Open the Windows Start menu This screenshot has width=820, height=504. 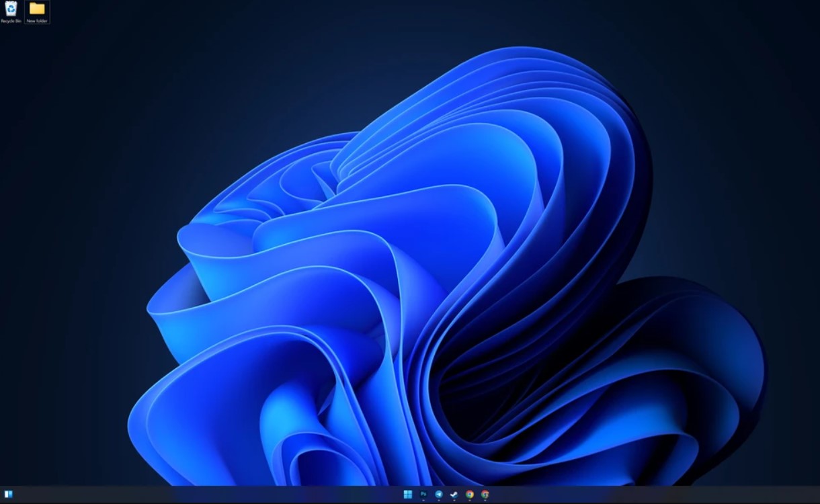407,495
